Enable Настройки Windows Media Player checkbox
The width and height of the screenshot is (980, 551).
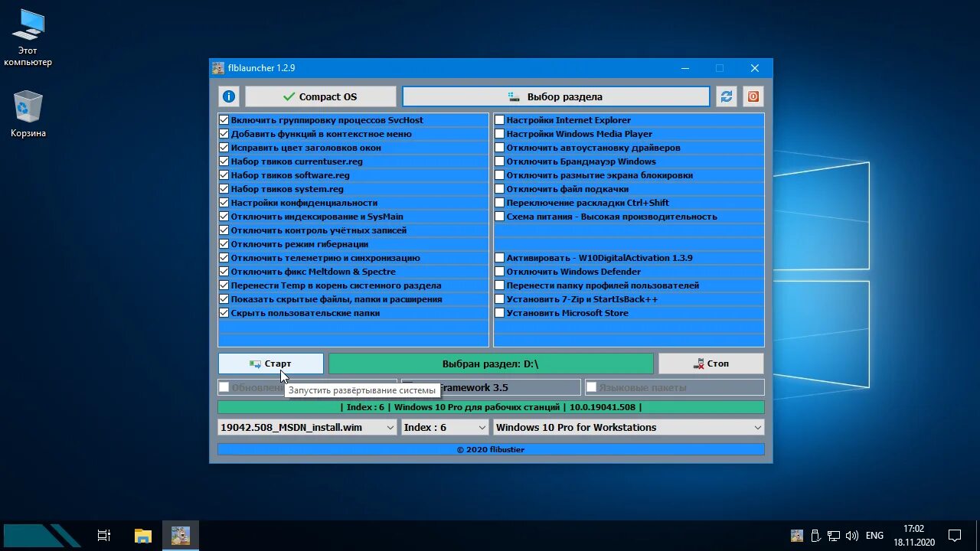coord(500,134)
